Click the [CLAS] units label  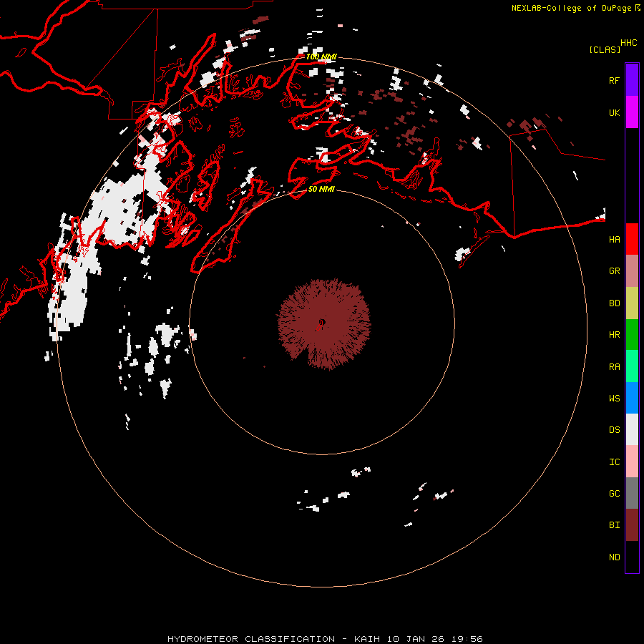point(605,49)
